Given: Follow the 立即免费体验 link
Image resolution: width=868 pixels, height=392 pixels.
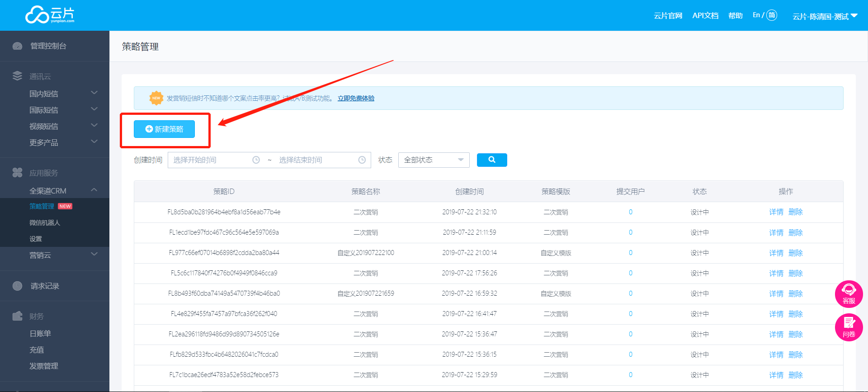Looking at the screenshot, I should pos(356,98).
